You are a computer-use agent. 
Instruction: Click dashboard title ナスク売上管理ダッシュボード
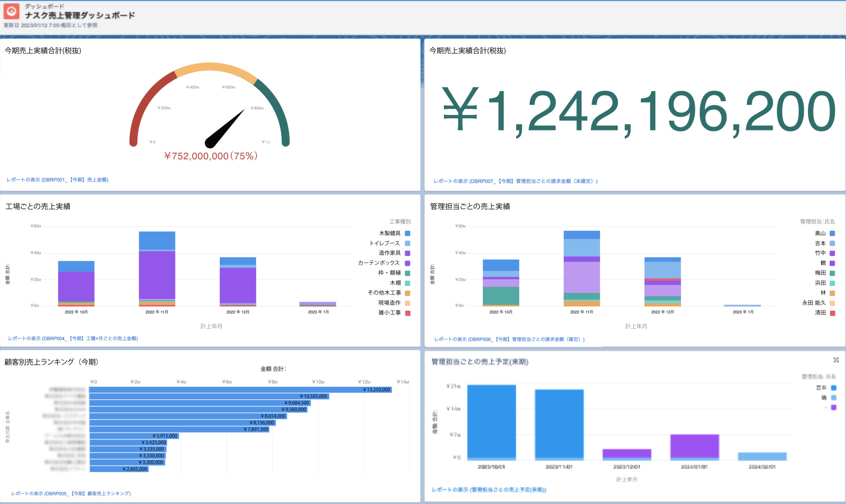(80, 15)
